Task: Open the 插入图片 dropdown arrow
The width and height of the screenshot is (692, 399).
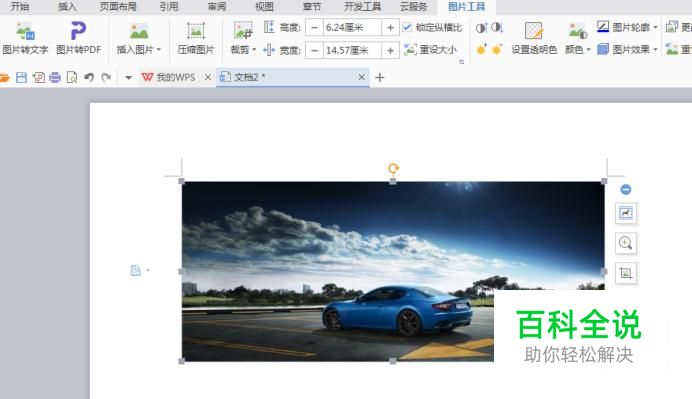Action: pos(159,49)
